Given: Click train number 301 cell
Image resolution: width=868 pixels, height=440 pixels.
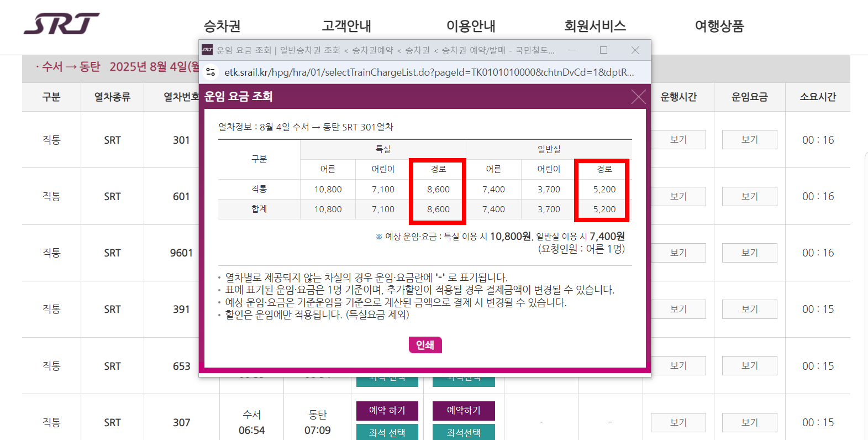Looking at the screenshot, I should [x=181, y=140].
